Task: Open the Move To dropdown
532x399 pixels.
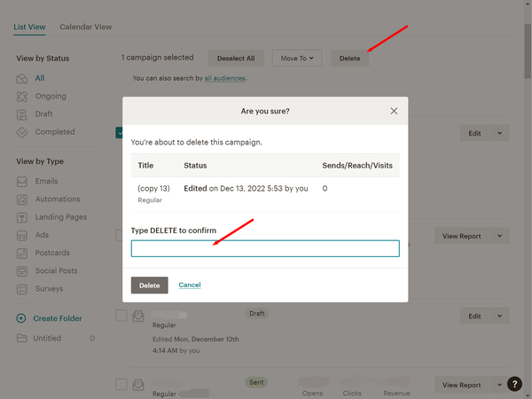Action: [296, 59]
